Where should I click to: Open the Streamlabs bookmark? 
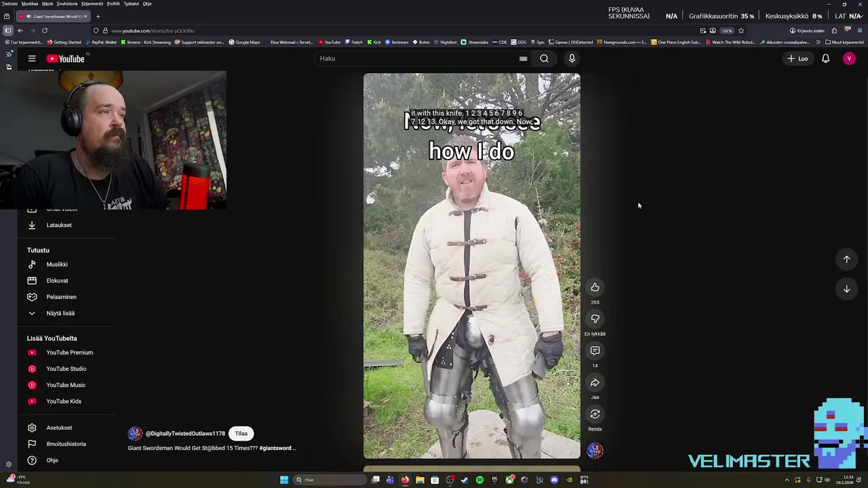[x=474, y=42]
